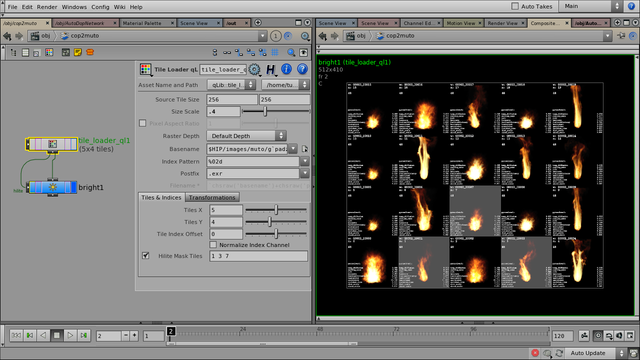Open the Basename expression dropdown arrow
Viewport: 640px width, 360px height.
[293, 149]
